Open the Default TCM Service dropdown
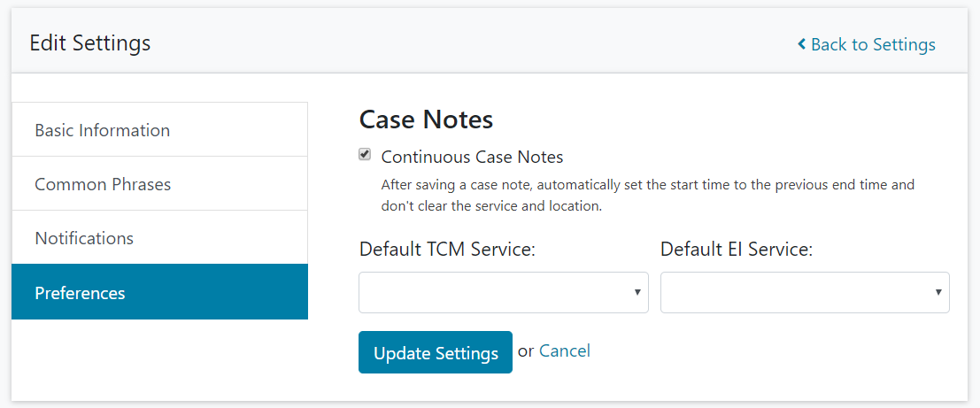The image size is (980, 408). 496,292
